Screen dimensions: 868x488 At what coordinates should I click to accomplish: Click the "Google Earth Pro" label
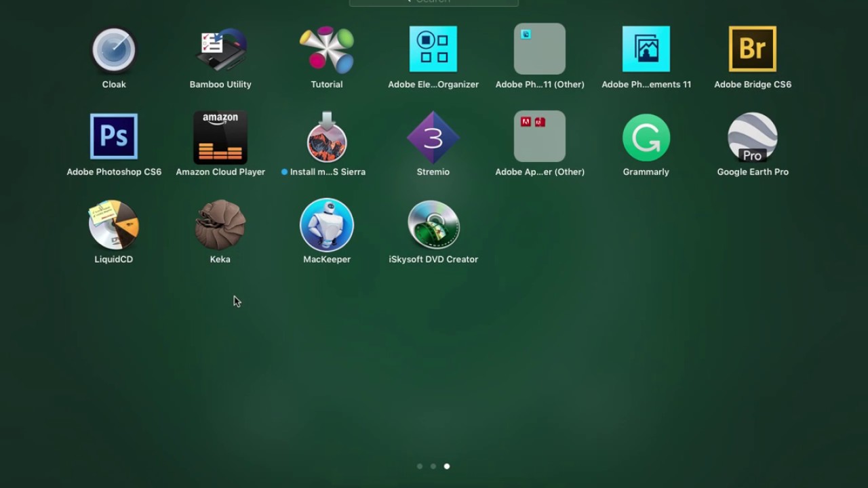tap(753, 172)
